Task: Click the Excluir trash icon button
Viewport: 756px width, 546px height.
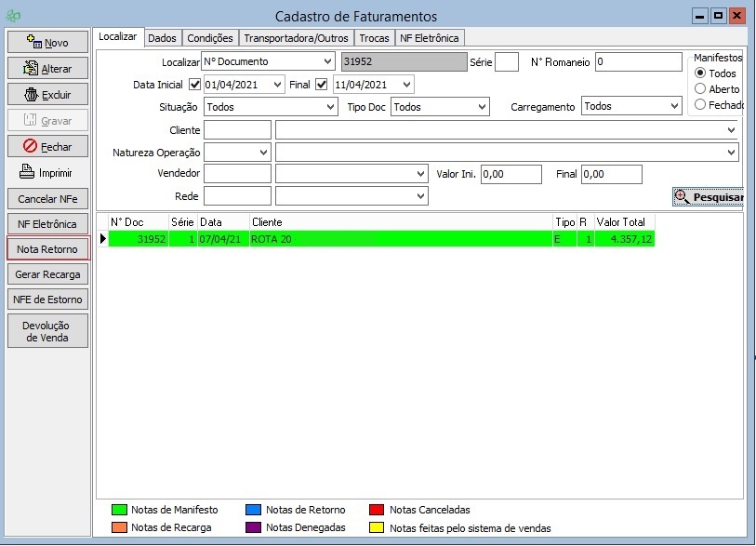Action: point(31,95)
